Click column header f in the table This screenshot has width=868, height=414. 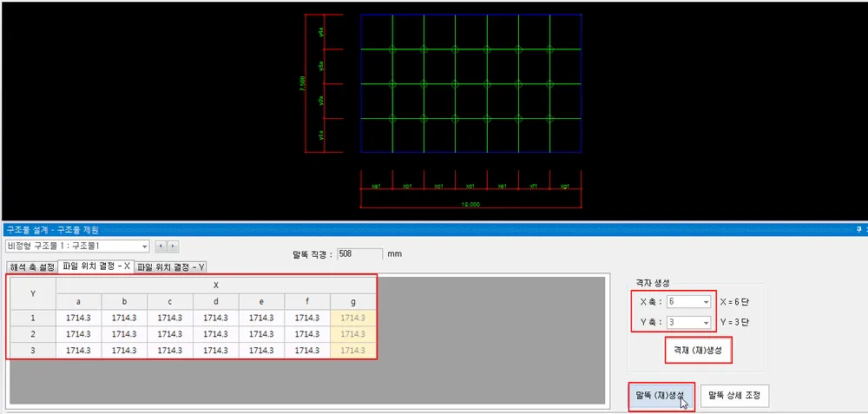point(307,302)
